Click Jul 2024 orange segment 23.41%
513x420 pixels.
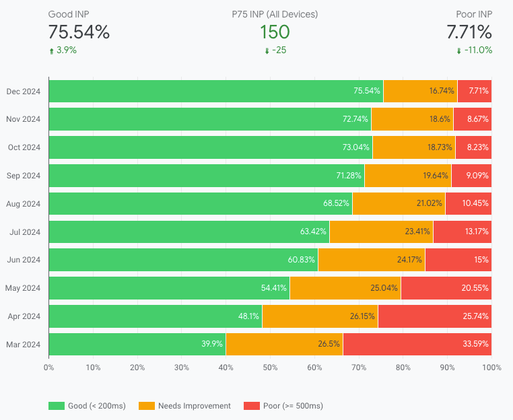tap(381, 232)
